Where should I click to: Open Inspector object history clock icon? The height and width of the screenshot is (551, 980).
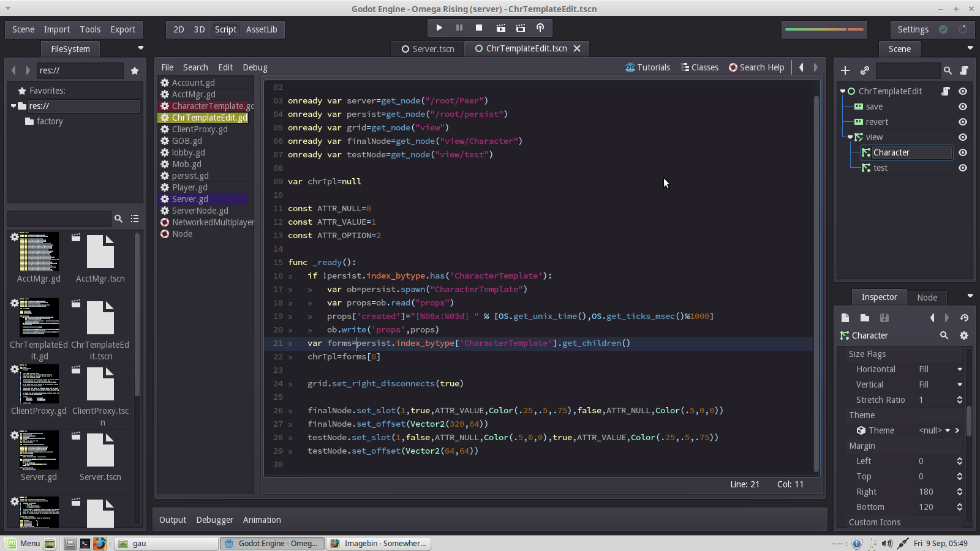click(x=964, y=318)
